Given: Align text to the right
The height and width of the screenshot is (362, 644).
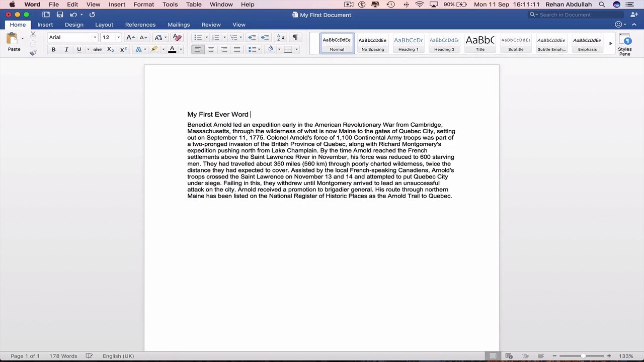Looking at the screenshot, I should 224,49.
